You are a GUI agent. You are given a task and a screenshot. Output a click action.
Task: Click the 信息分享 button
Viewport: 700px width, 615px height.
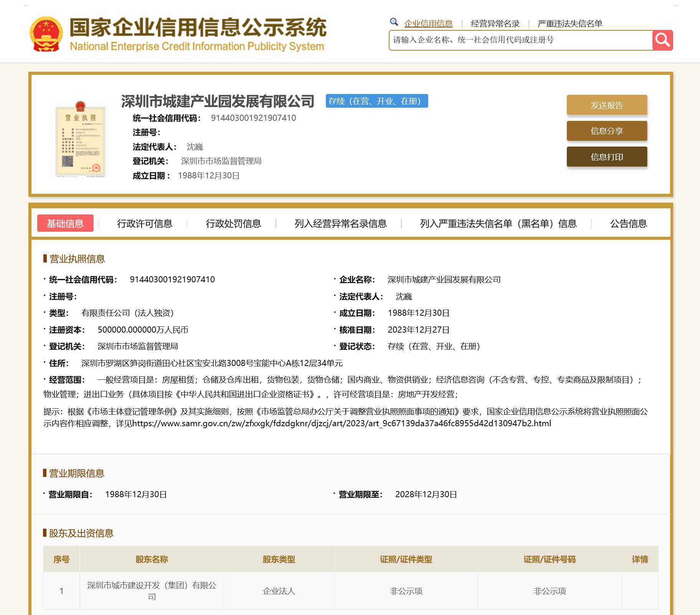[607, 131]
